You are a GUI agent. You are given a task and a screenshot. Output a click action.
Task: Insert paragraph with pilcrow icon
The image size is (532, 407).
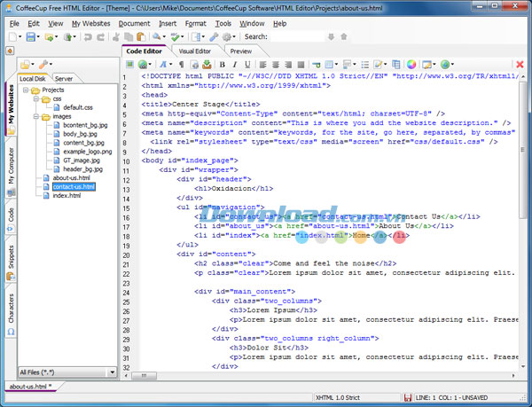[182, 65]
